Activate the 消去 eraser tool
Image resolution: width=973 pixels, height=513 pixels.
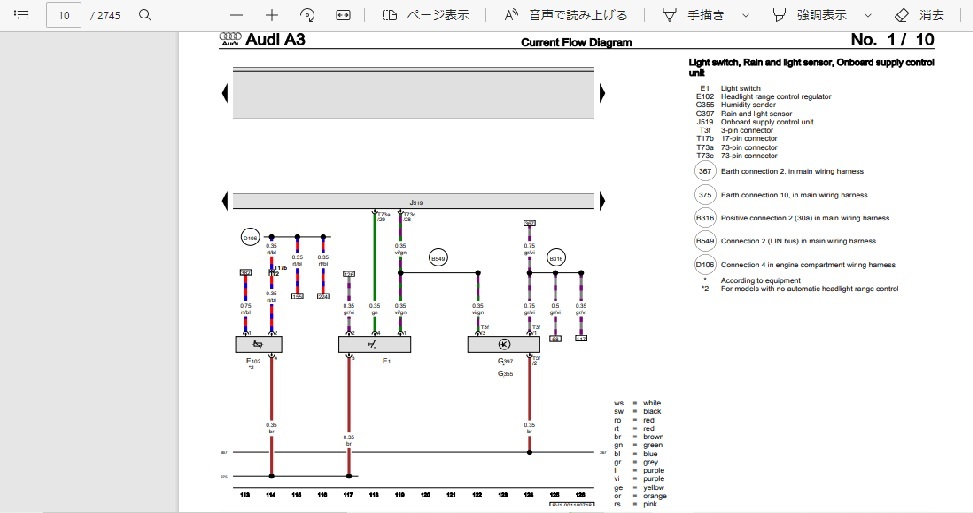[919, 15]
